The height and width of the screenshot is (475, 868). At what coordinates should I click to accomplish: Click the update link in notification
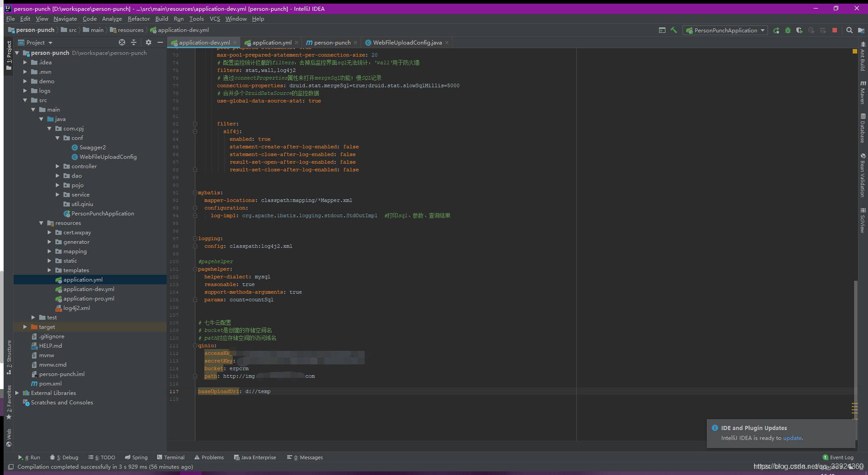coord(792,438)
